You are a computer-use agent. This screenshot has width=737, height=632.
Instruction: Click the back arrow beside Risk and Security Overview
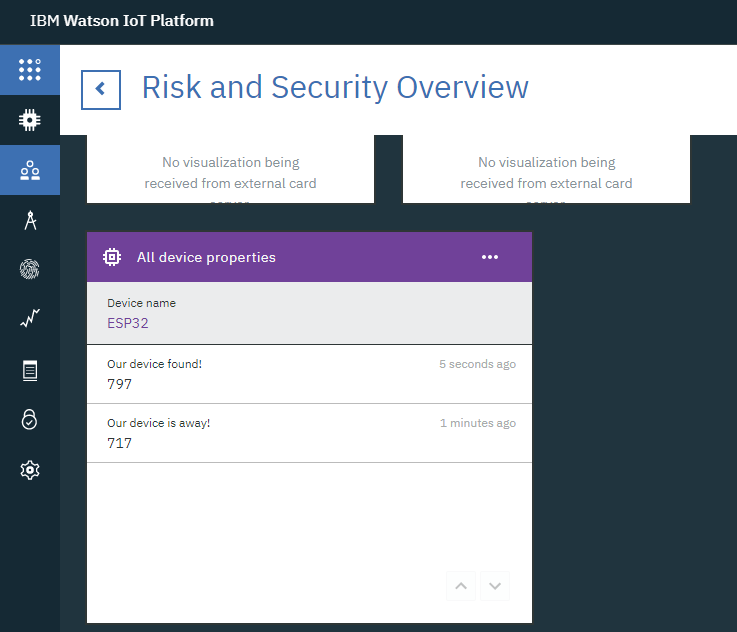101,90
